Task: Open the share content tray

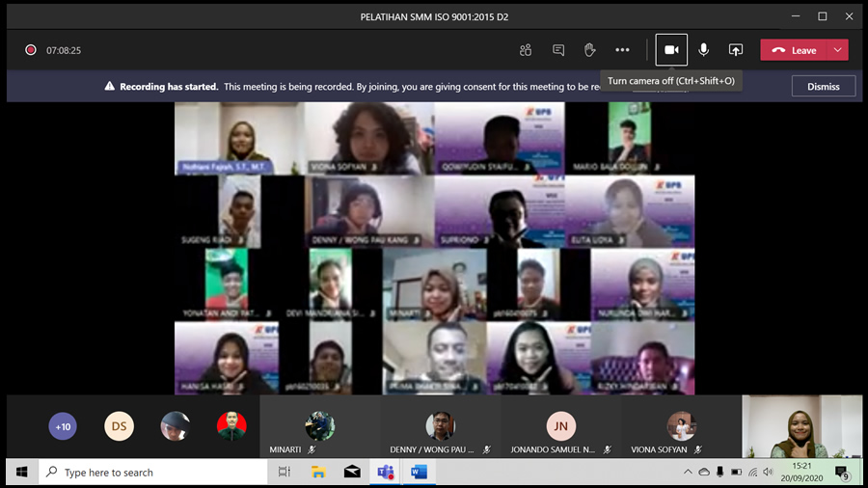Action: [x=736, y=50]
